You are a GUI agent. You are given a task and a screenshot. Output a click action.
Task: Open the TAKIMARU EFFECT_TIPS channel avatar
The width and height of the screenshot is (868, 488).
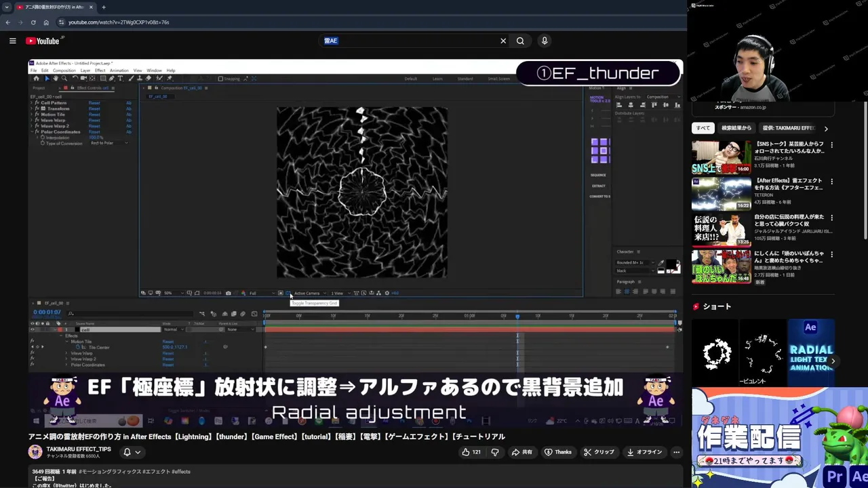pyautogui.click(x=35, y=452)
